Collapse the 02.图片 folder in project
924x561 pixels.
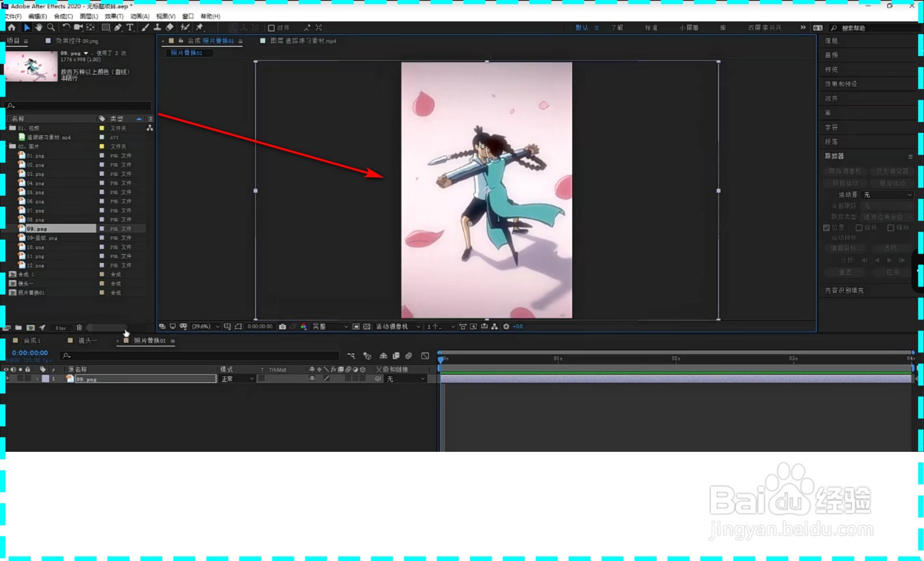[7, 146]
